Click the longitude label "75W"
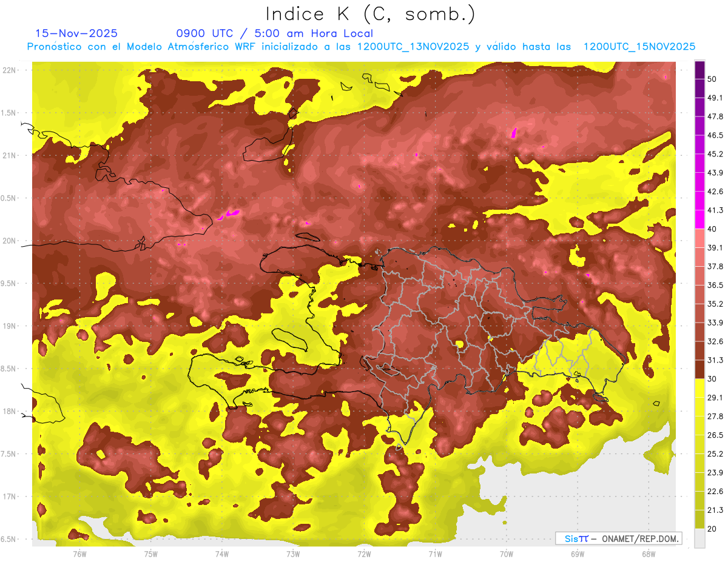 point(151,554)
